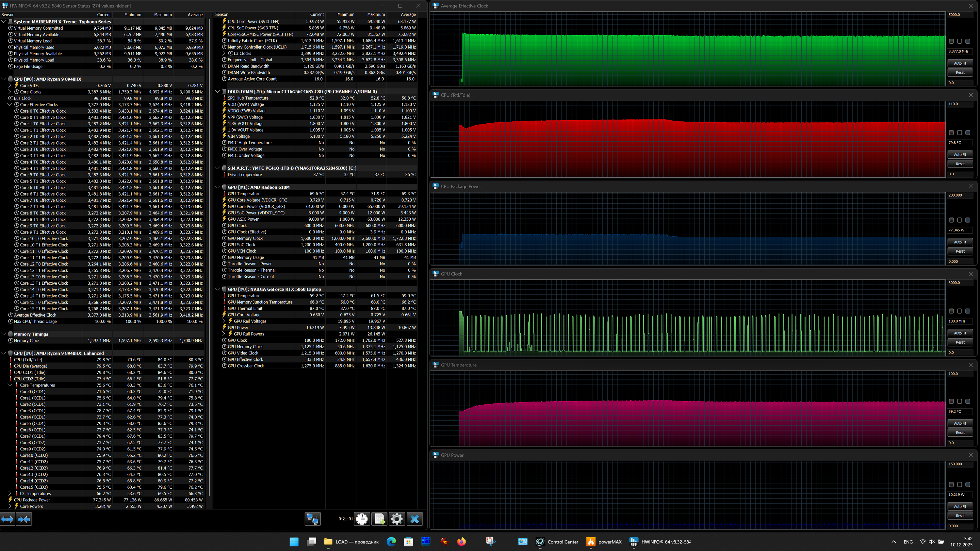
Task: Start logging with the sheet-plus icon
Action: tap(379, 519)
